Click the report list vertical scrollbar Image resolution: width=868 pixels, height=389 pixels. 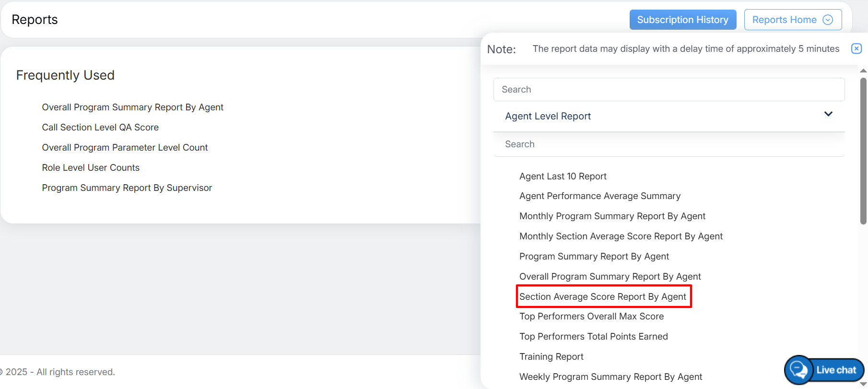click(863, 151)
